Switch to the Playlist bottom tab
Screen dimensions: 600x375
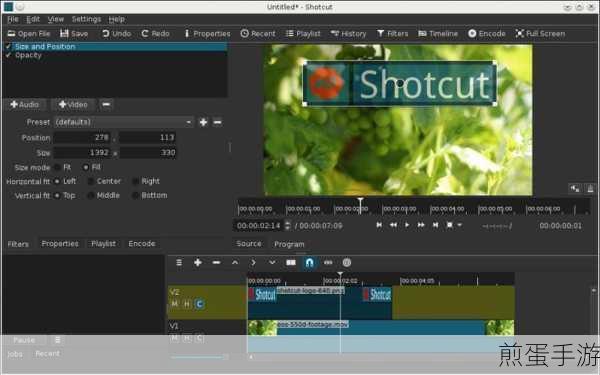point(103,244)
